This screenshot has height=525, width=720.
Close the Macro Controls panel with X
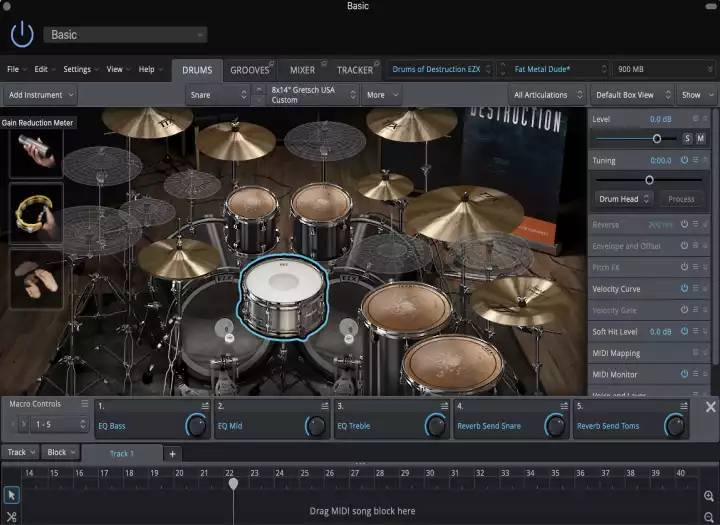click(x=710, y=406)
